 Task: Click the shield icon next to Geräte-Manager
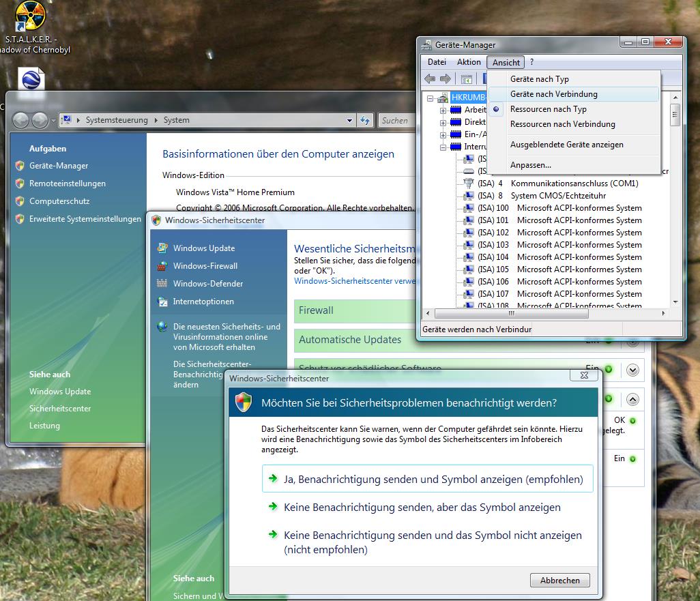[x=20, y=166]
